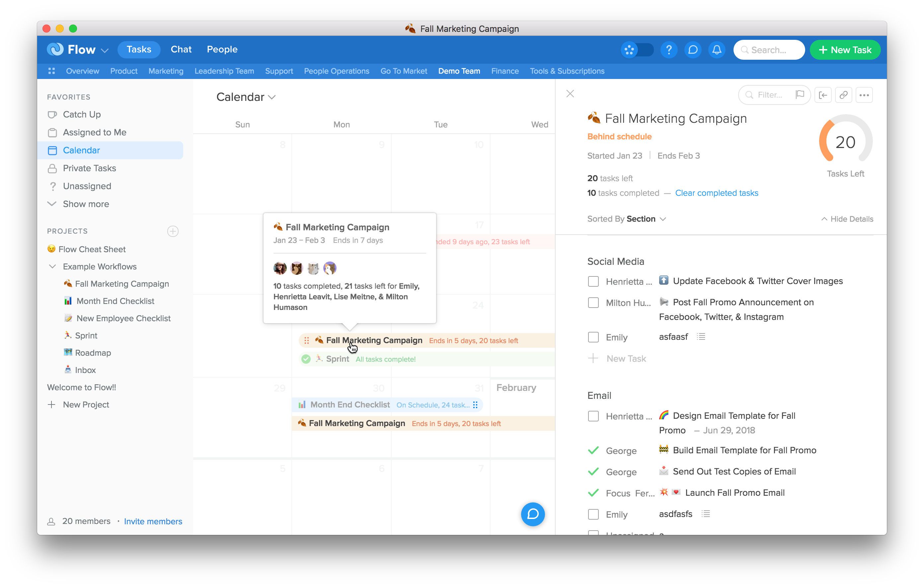Switch to the Chat tab
924x588 pixels.
pyautogui.click(x=181, y=49)
